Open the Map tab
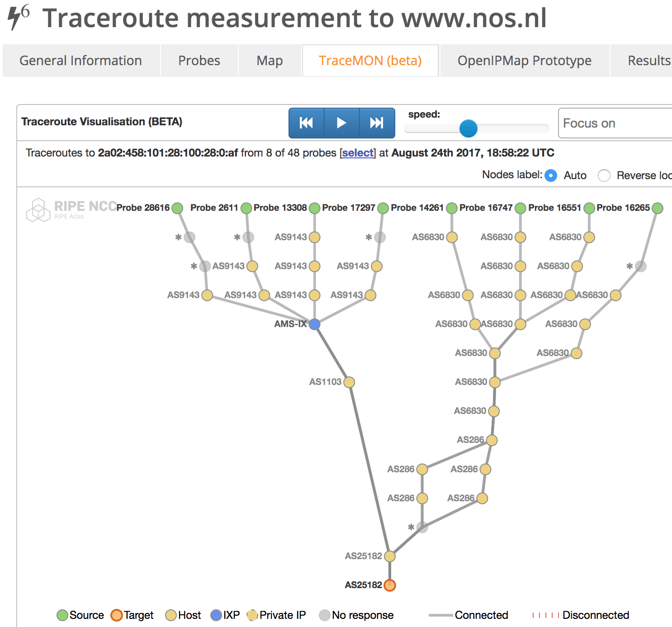Image resolution: width=672 pixels, height=627 pixels. 270,61
